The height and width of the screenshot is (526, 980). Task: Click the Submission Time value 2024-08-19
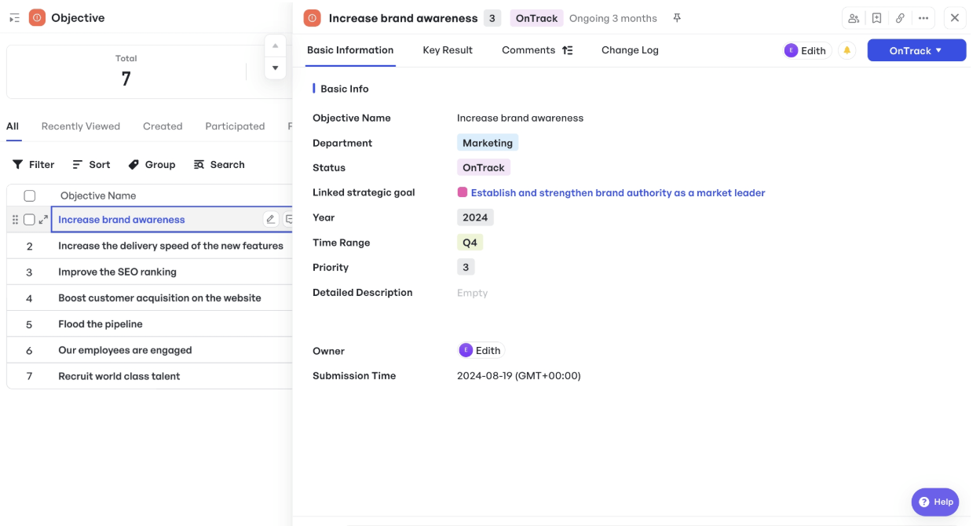(519, 376)
